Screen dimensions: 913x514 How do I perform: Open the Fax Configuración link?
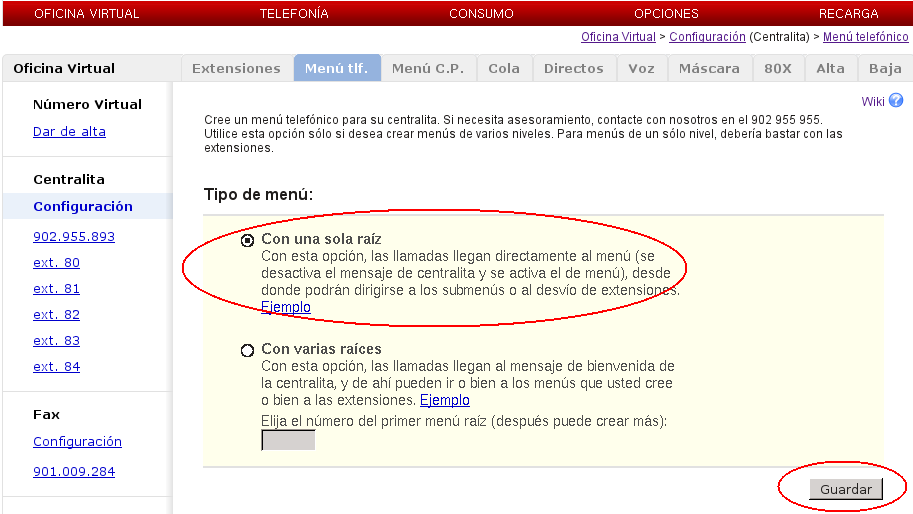tap(77, 442)
